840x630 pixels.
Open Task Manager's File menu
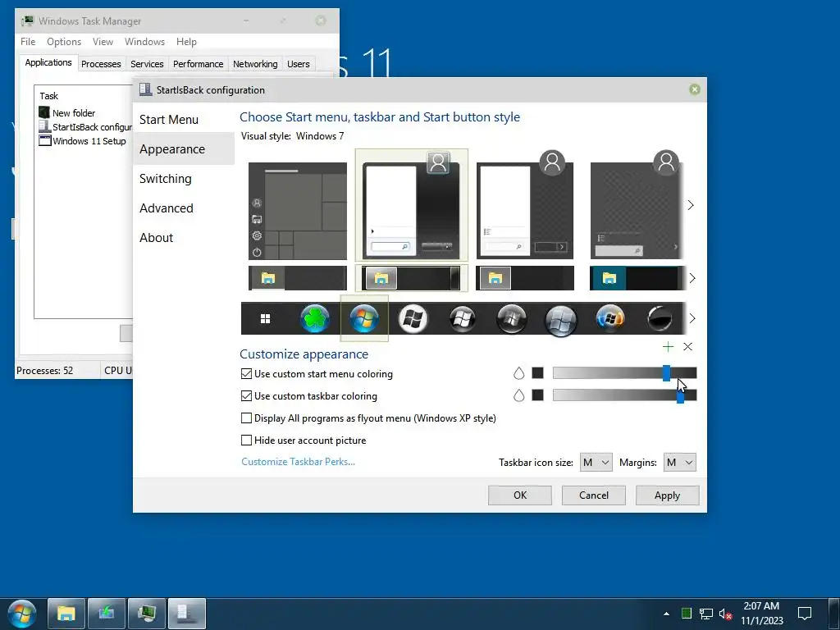point(28,42)
